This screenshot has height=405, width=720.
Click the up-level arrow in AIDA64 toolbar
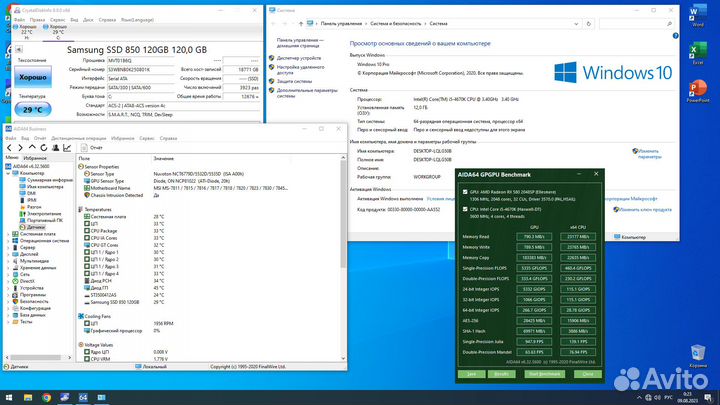point(32,147)
